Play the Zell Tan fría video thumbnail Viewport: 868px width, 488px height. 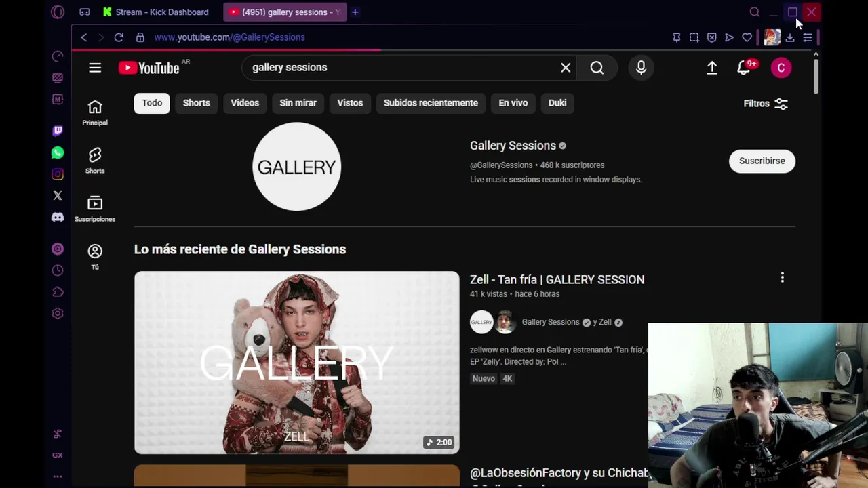296,363
